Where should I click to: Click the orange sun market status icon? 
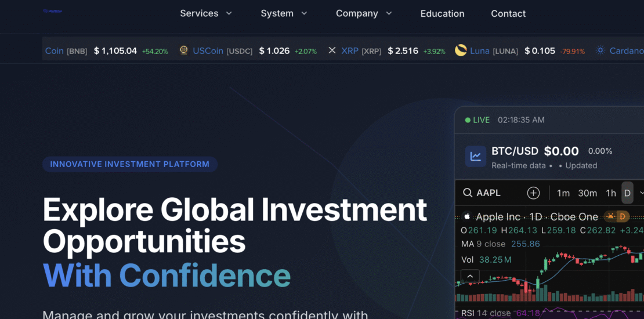tap(611, 216)
